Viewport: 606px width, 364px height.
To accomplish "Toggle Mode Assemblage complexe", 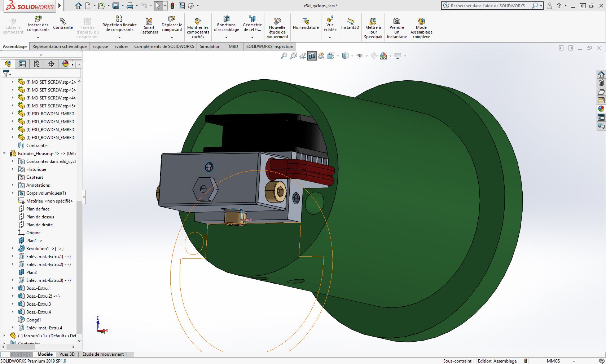I will pos(421,27).
